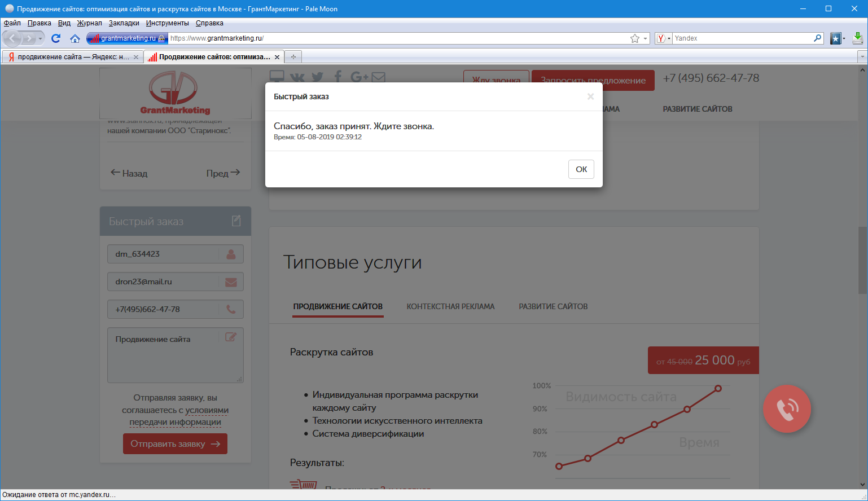Viewport: 868px width, 501px height.
Task: Click the Пред arrow link
Action: [223, 173]
